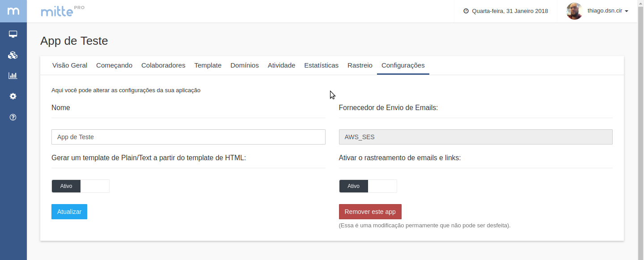Switch to the Visão Geral tab
644x260 pixels.
pyautogui.click(x=70, y=65)
